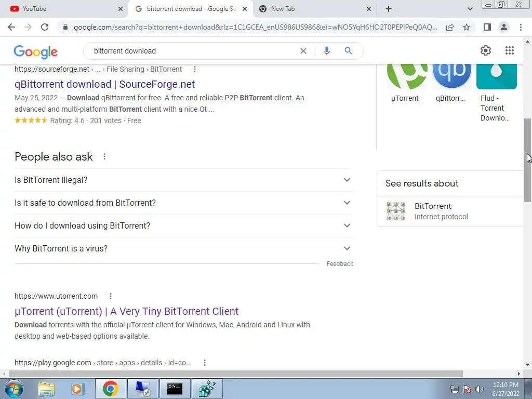Go back to the previous page

pos(11,27)
